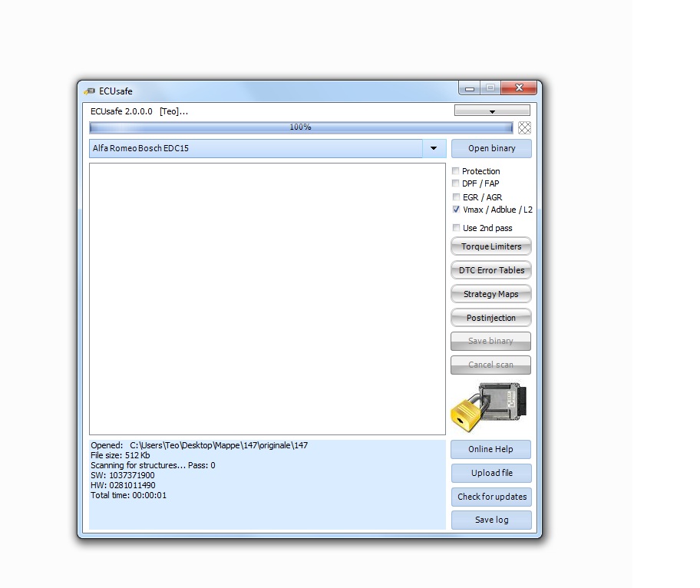The width and height of the screenshot is (700, 588).
Task: Click the Total time: 00:00:01 entry
Action: click(x=129, y=495)
